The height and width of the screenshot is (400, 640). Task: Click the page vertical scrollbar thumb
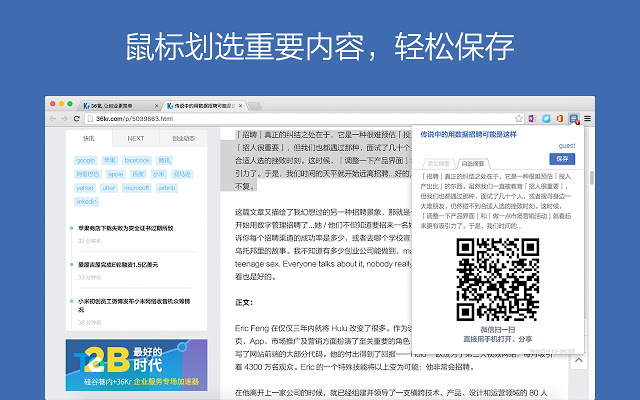[591, 178]
